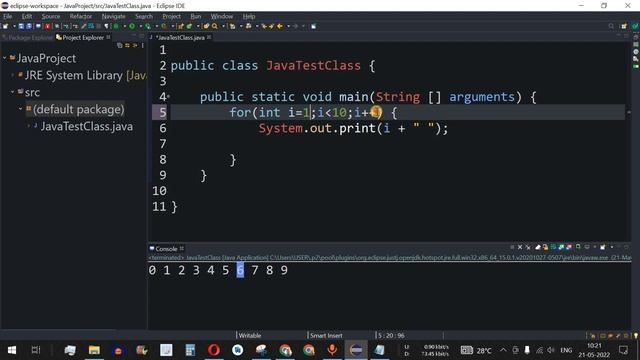Screen dimensions: 640x360
Task: Click the console Terminate icon
Action: pyautogui.click(x=512, y=247)
